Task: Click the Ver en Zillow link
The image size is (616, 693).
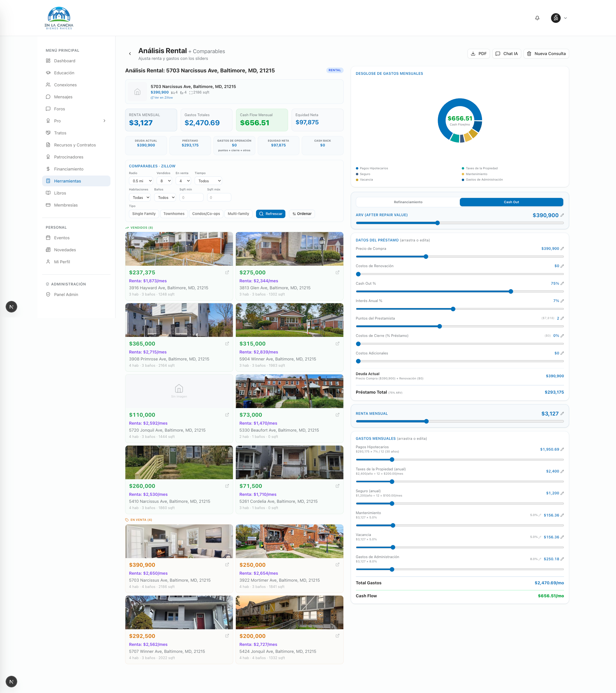Action: click(162, 98)
